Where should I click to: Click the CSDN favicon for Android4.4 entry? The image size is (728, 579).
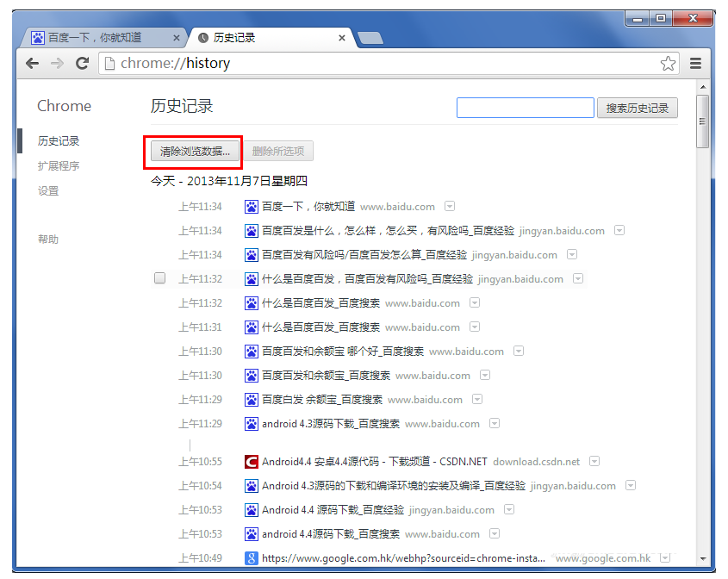252,462
